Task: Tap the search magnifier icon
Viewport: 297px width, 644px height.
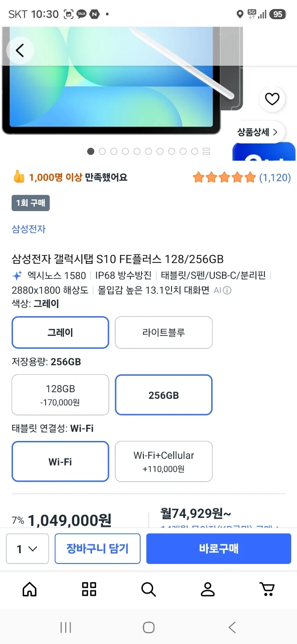Action: [x=148, y=589]
